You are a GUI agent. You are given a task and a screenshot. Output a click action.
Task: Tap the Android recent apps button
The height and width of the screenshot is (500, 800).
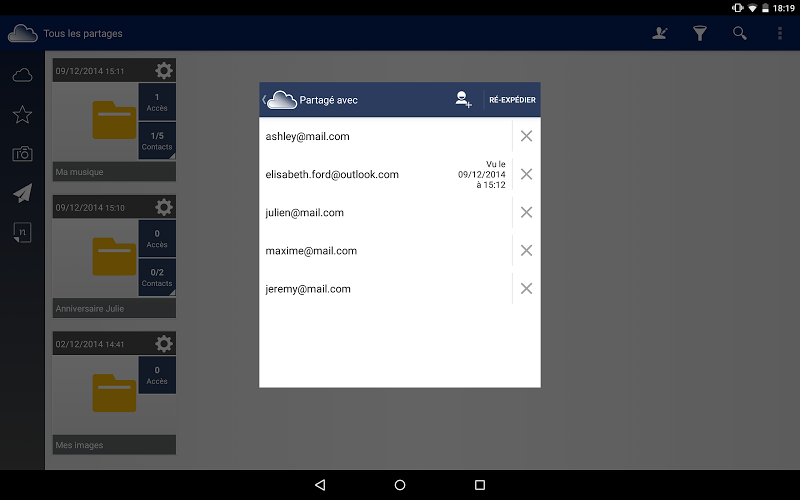pyautogui.click(x=480, y=485)
